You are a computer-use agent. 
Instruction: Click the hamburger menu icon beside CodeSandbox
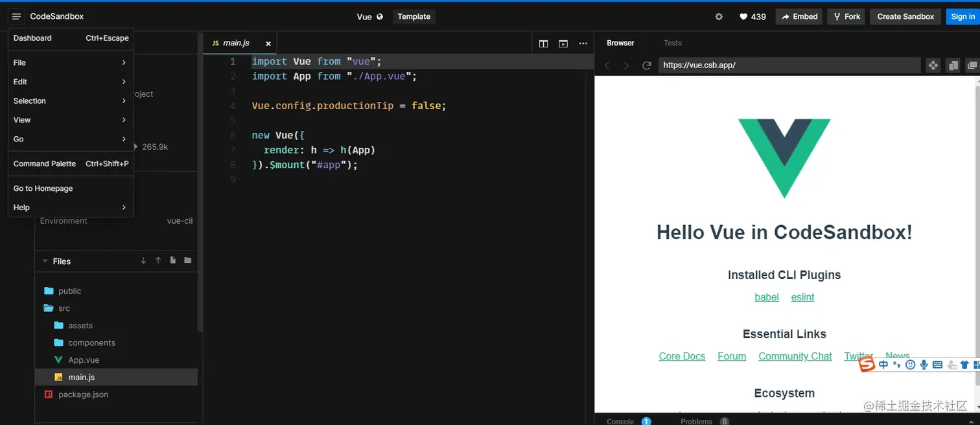point(16,16)
